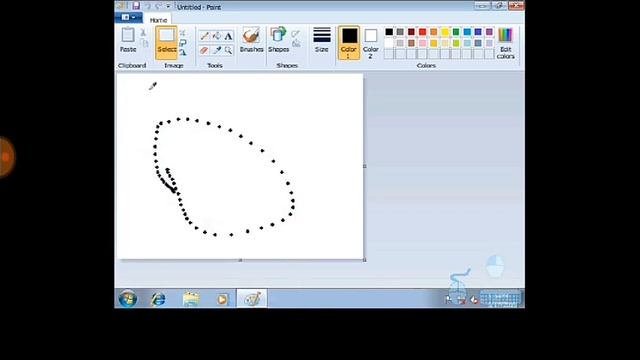Pick the dark red palette color
This screenshot has width=640, height=360.
pyautogui.click(x=411, y=32)
